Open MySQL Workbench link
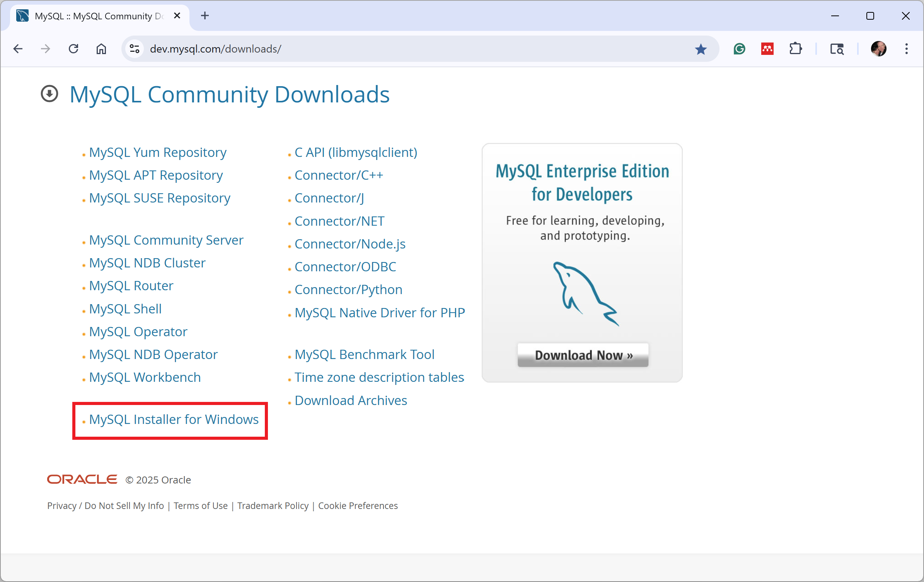The image size is (924, 582). click(x=145, y=377)
